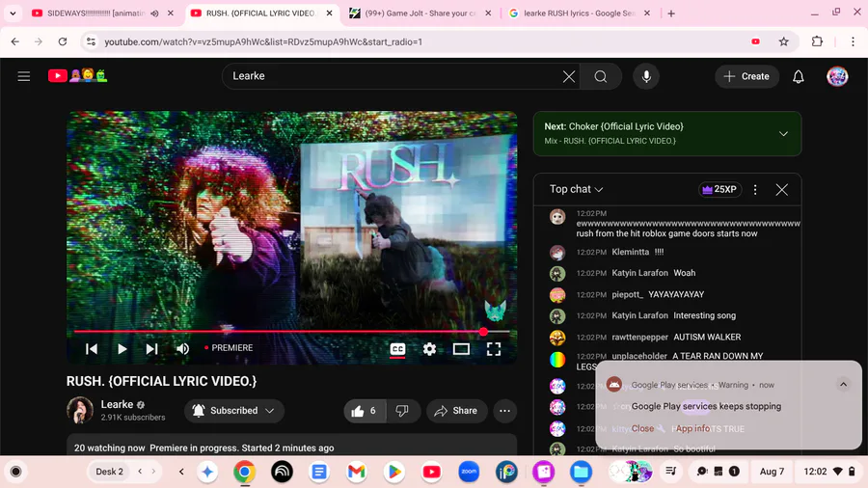This screenshot has width=868, height=488.
Task: Launch Chrome from the shelf
Action: (x=244, y=472)
